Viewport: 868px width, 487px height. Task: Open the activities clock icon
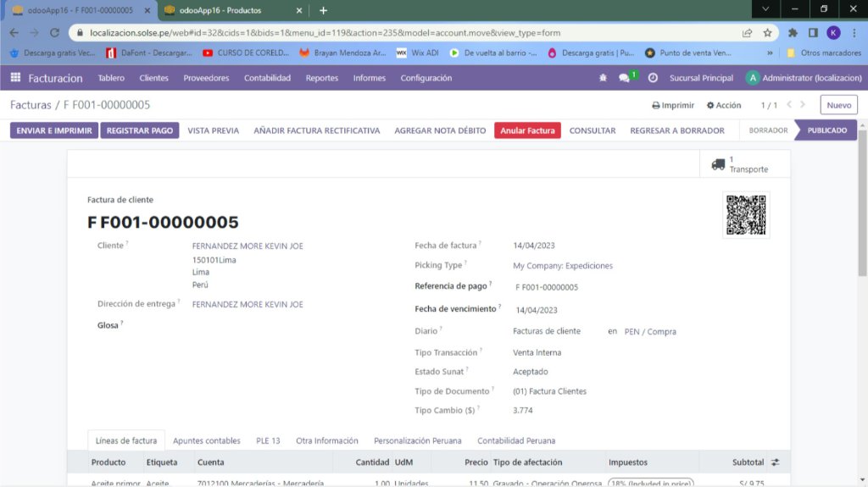[x=653, y=78]
